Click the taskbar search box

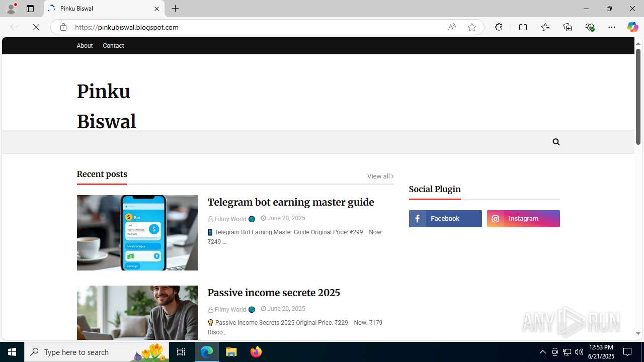coord(97,352)
